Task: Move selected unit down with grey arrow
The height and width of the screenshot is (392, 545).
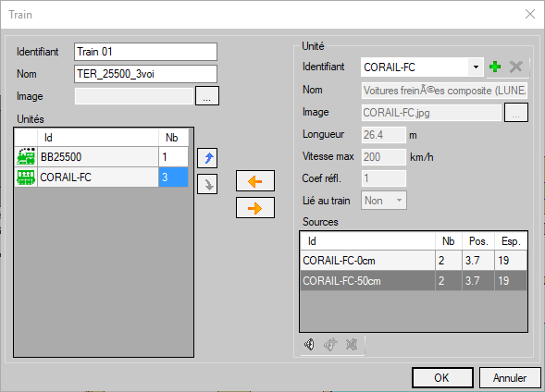Action: pos(207,184)
